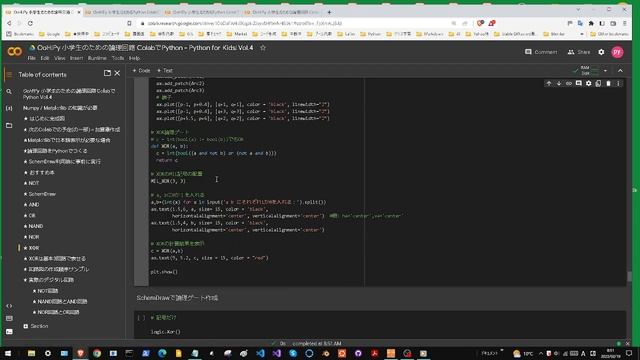Open the RAM/Disk runtime dropdown arrow
Screen dimensions: 640x360
coord(605,71)
